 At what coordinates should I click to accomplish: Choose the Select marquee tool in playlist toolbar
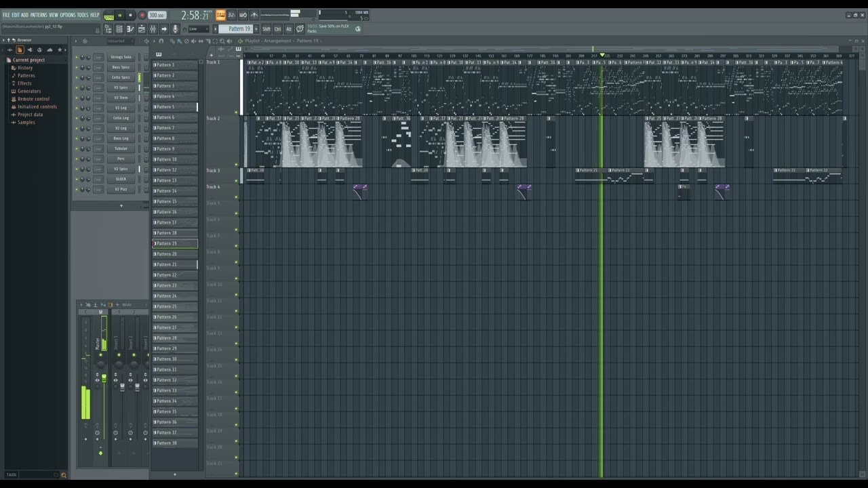pos(215,41)
